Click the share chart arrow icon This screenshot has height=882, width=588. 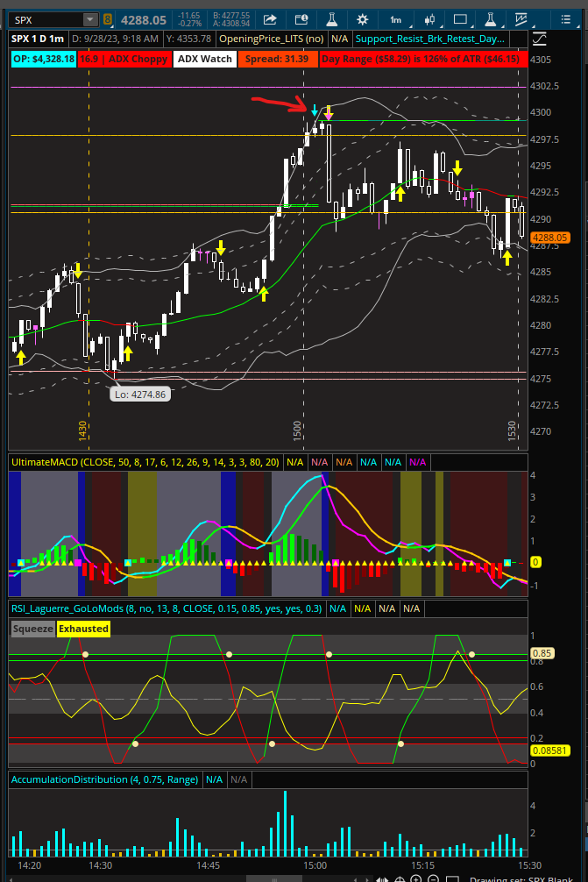[x=270, y=19]
